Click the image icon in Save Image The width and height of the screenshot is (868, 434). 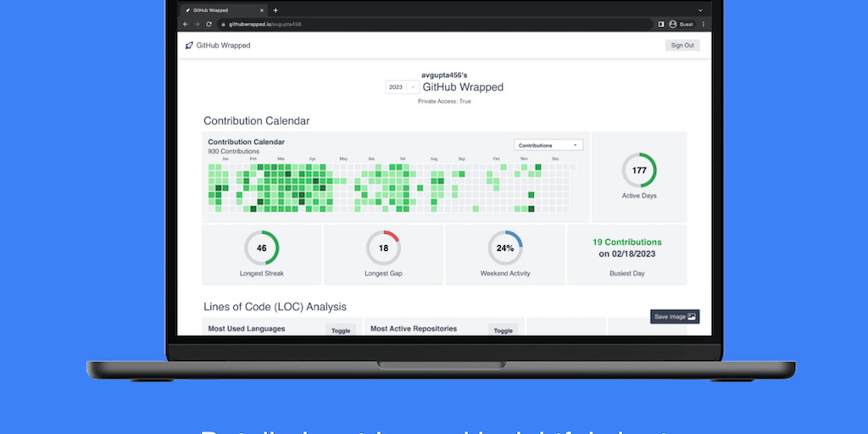(692, 317)
